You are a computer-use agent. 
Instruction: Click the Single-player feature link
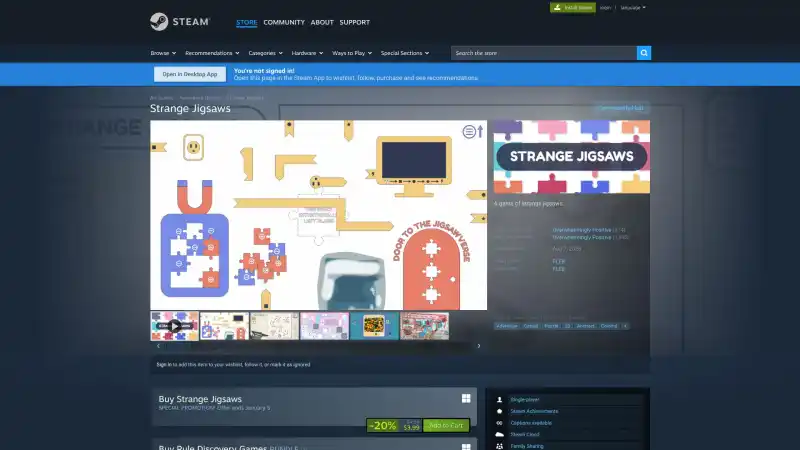pyautogui.click(x=525, y=399)
